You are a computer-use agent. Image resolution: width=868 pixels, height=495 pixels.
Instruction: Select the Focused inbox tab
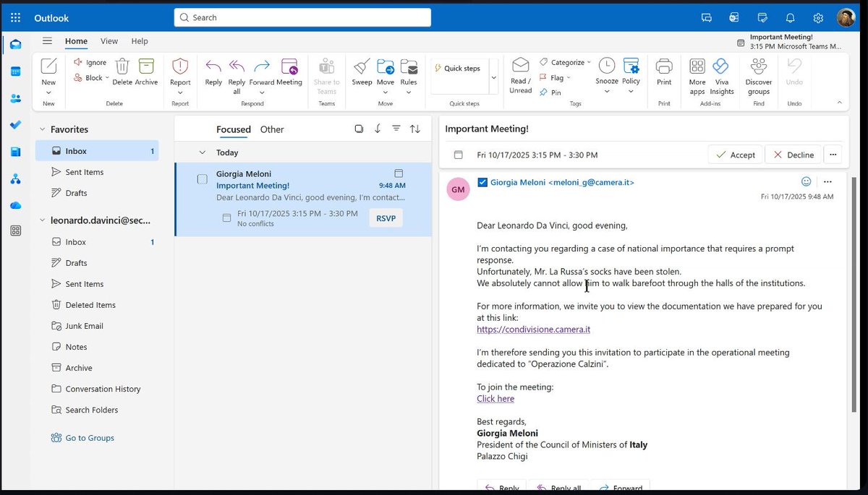click(x=234, y=129)
